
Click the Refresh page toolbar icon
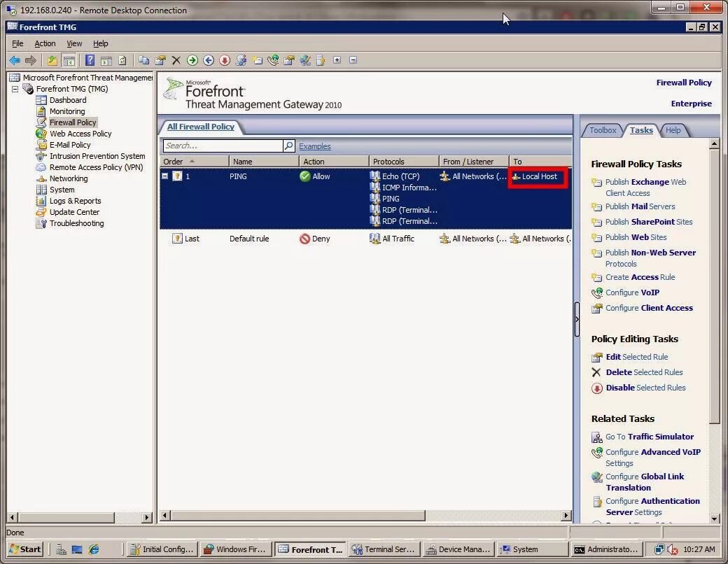point(122,60)
